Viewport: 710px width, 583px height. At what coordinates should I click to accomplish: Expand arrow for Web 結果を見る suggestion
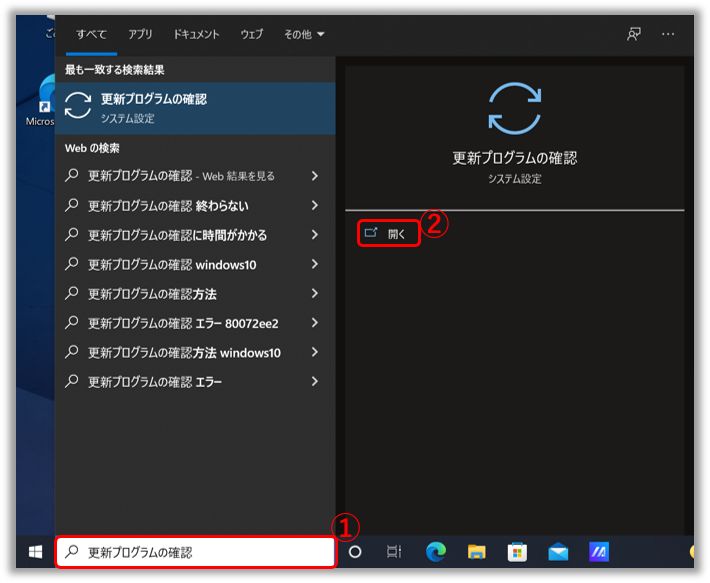315,176
